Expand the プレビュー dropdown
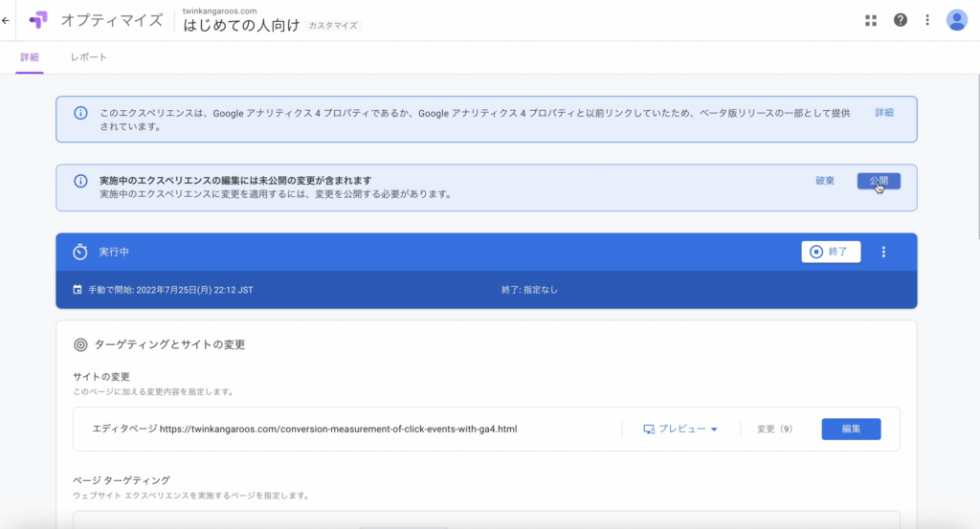 tap(680, 430)
